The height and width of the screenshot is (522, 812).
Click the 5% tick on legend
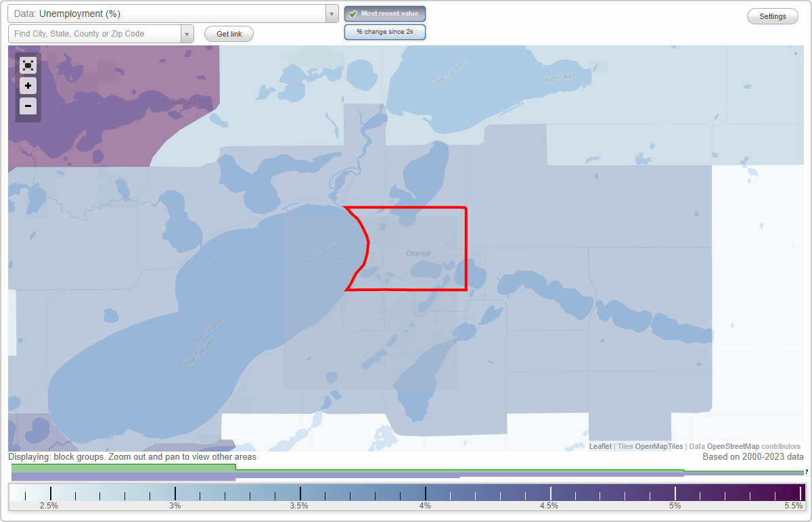[x=675, y=505]
